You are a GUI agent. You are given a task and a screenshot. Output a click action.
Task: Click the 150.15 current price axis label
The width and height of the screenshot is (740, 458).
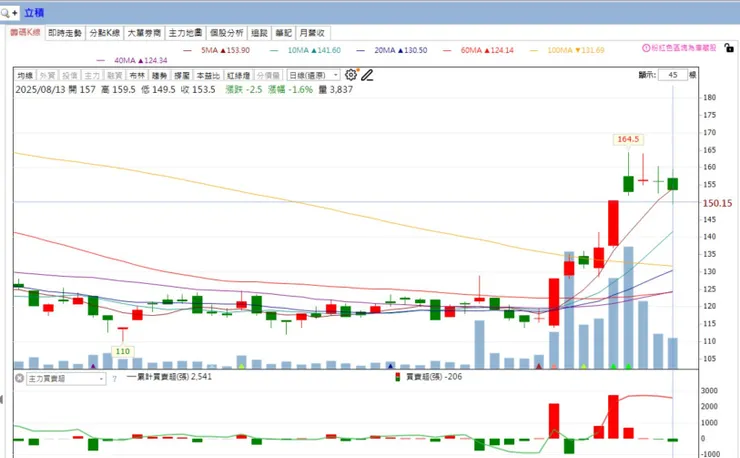coord(717,203)
